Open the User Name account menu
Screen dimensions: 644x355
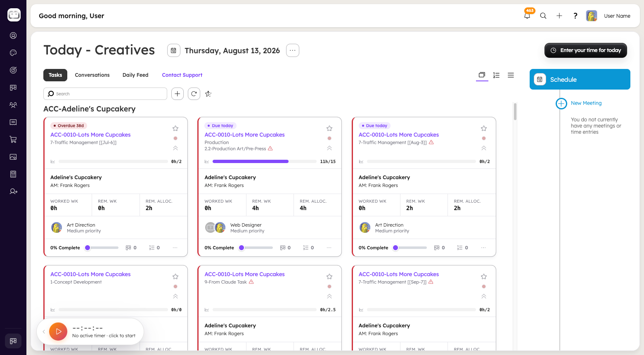point(617,16)
